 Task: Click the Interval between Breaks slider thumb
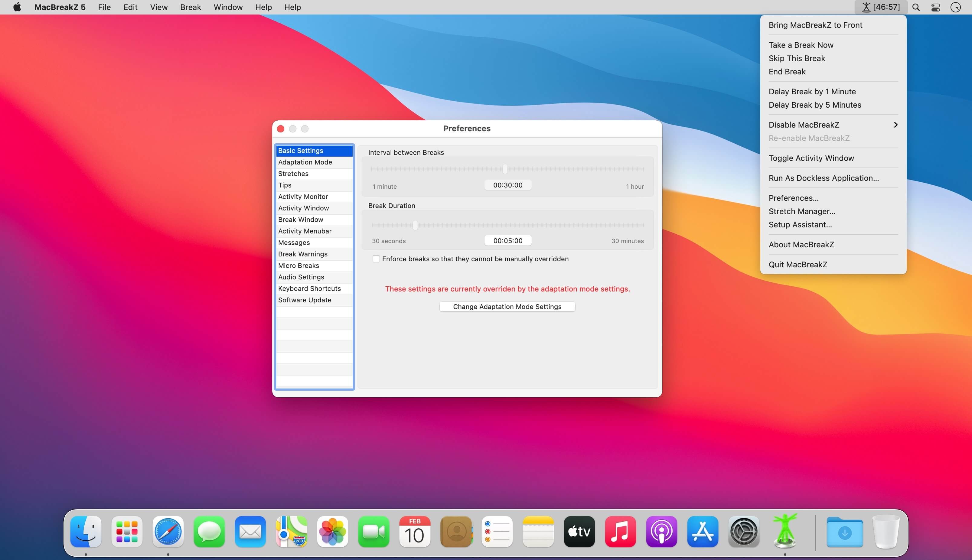coord(505,169)
